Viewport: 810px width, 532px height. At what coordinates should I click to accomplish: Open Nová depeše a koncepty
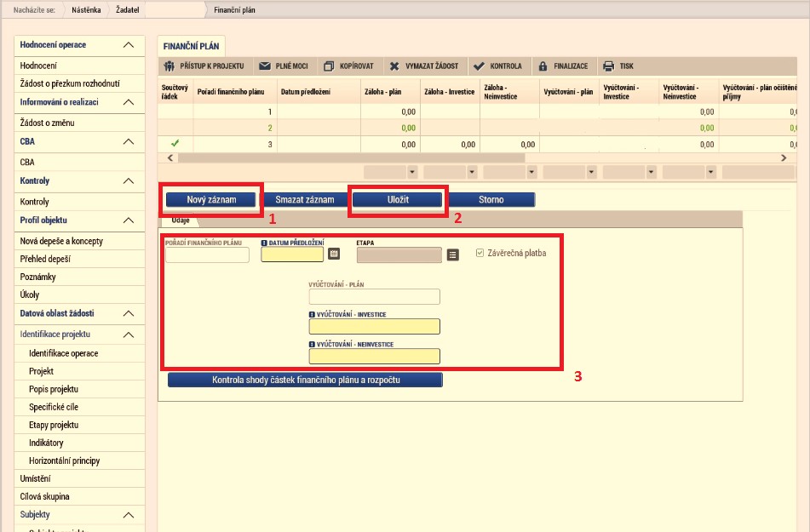pyautogui.click(x=79, y=241)
